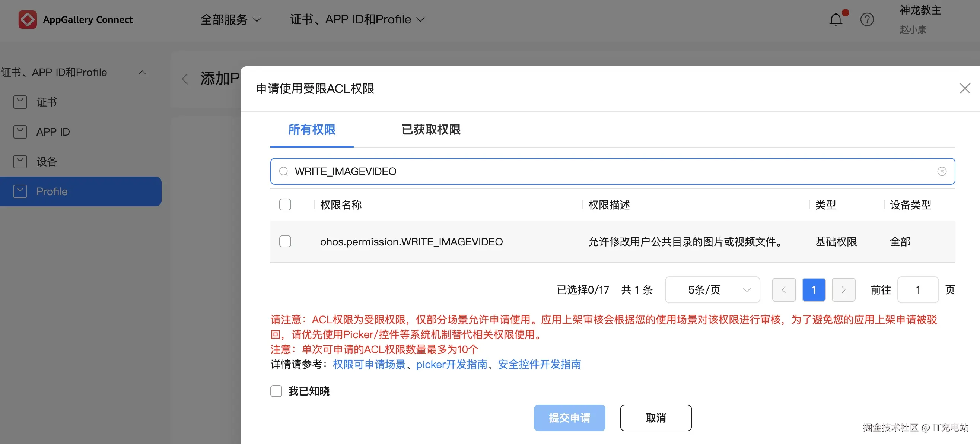Collapse the 证书、APP ID和Profile sidebar section
Screen dimensions: 980x444
(142, 72)
